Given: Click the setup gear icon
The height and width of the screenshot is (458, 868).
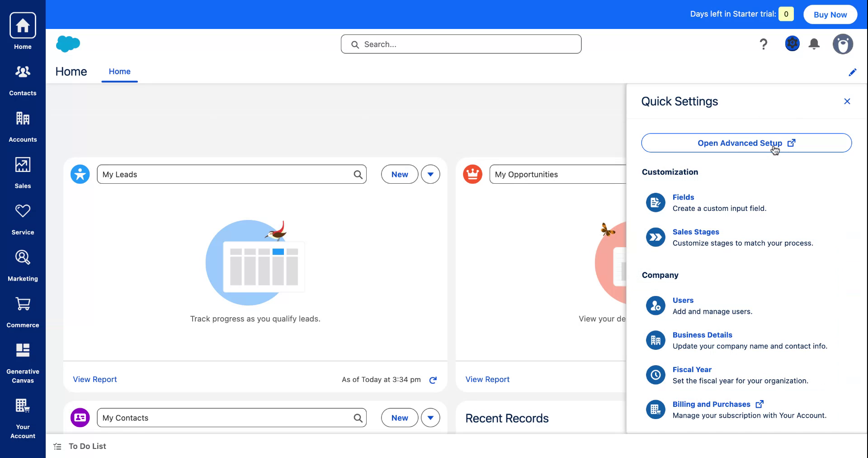Looking at the screenshot, I should pos(792,44).
